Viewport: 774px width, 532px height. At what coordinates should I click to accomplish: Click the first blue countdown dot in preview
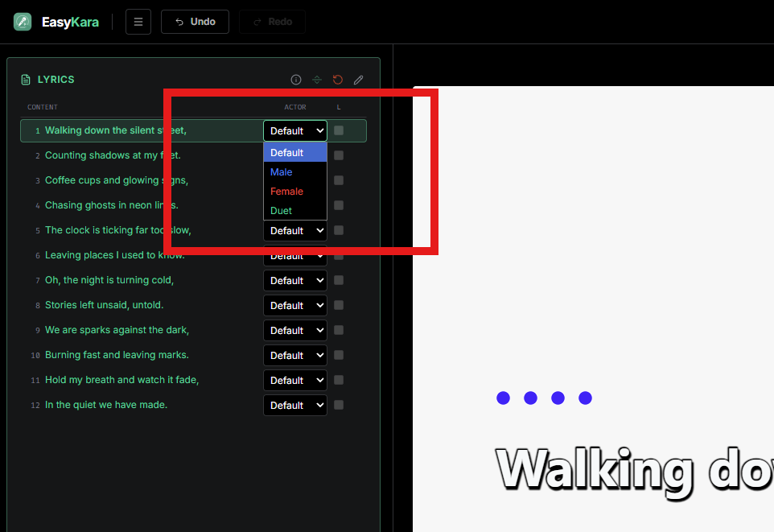coord(503,398)
